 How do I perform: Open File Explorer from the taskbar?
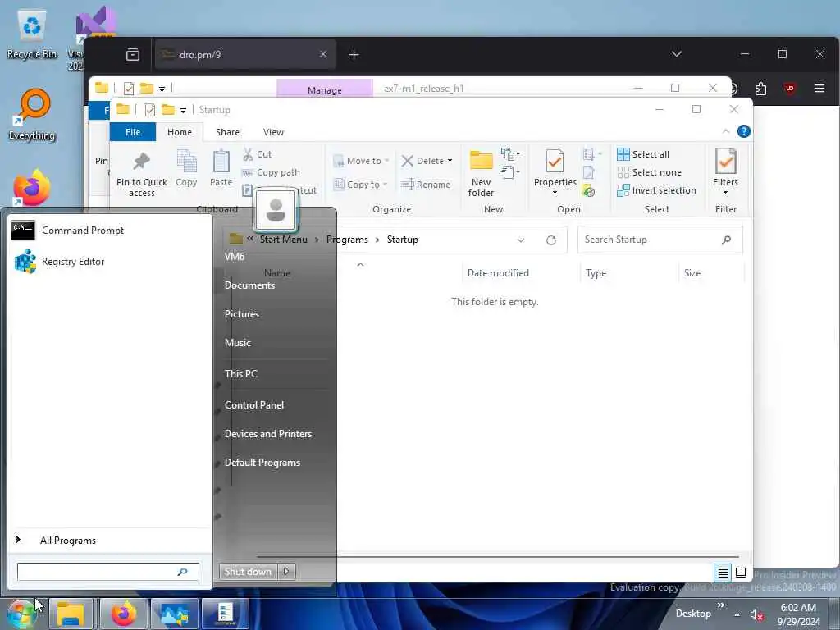pos(71,614)
